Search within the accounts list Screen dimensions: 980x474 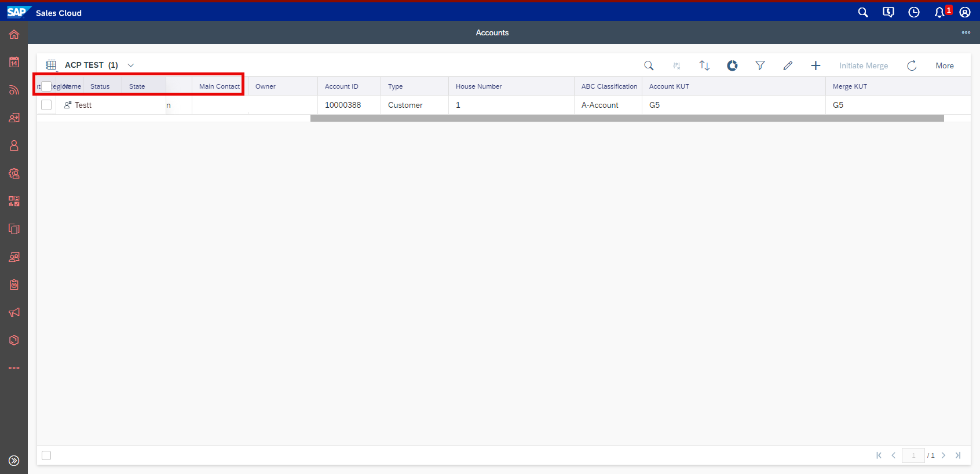[649, 65]
